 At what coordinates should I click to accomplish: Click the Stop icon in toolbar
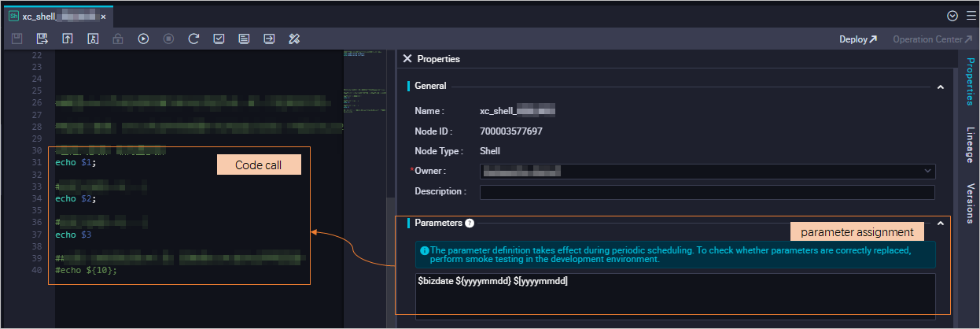point(168,39)
